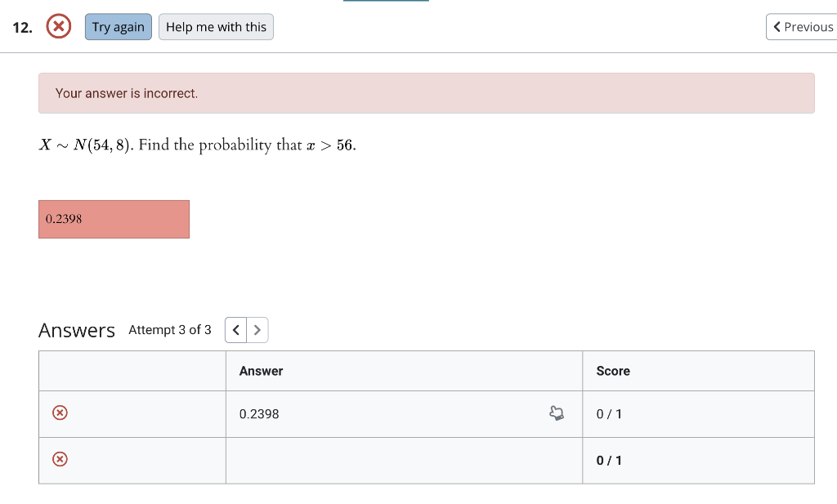Screen dimensions: 837x504
Task: Click the incorrect icon on the second attempt row
Action: point(59,459)
